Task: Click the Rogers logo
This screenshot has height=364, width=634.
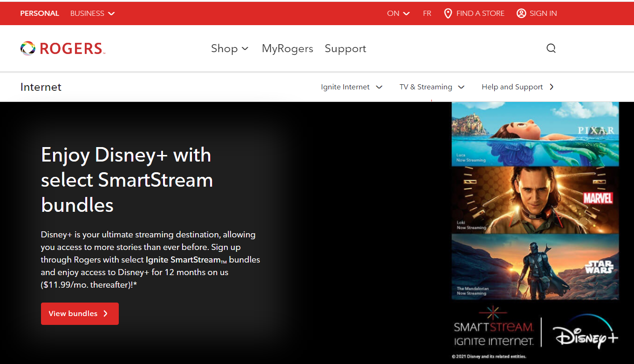Action: 62,48
